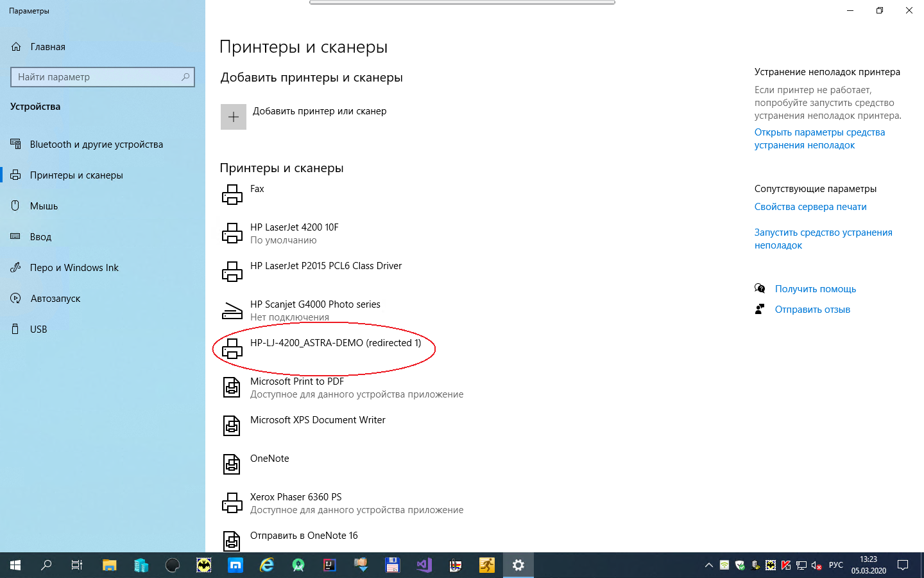Go to the Главная home page

point(38,47)
